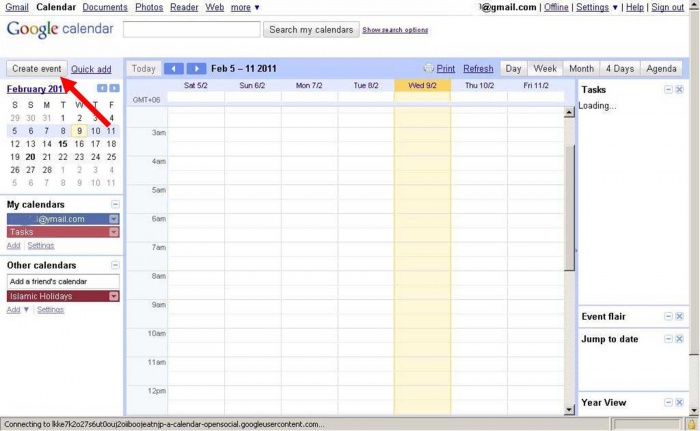Switch to Agenda view

point(661,69)
